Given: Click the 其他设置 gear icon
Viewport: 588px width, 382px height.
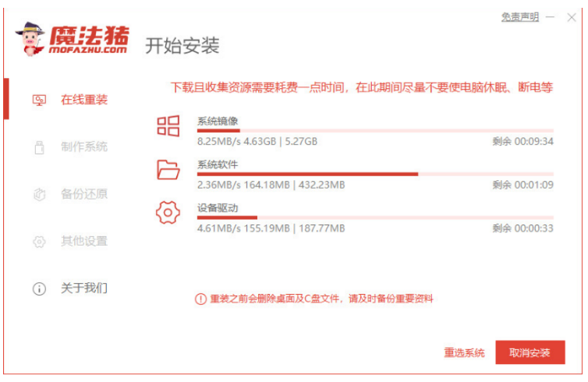Looking at the screenshot, I should [x=39, y=242].
